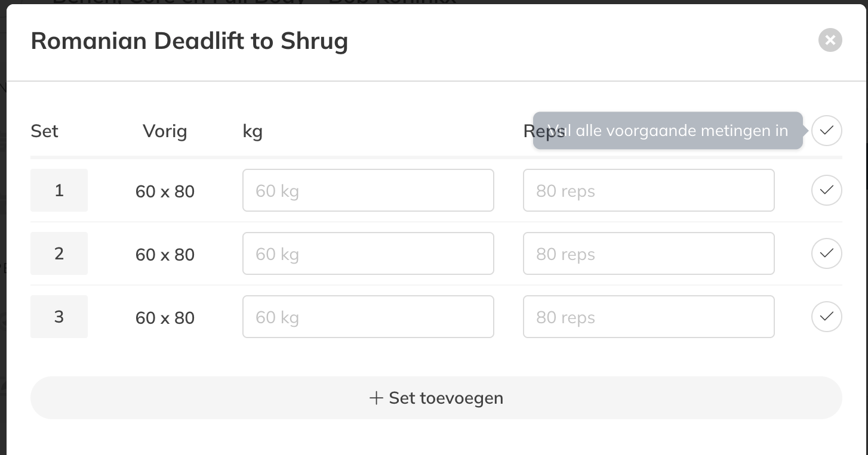This screenshot has width=868, height=455.
Task: Close the Romanian Deadlift to Shrug dialog
Action: [830, 40]
